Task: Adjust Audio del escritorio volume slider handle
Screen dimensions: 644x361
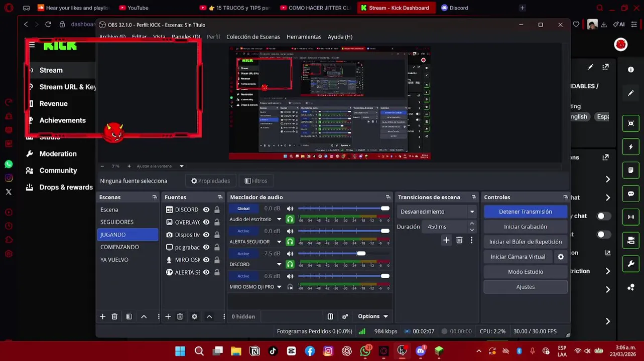Action: coord(385,209)
